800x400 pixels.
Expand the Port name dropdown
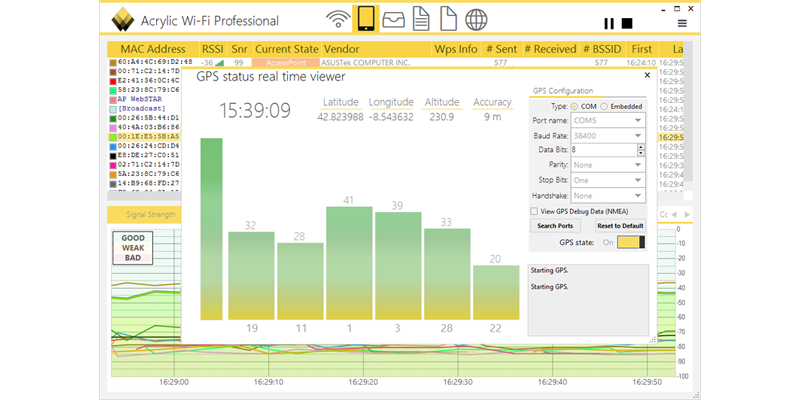click(637, 121)
